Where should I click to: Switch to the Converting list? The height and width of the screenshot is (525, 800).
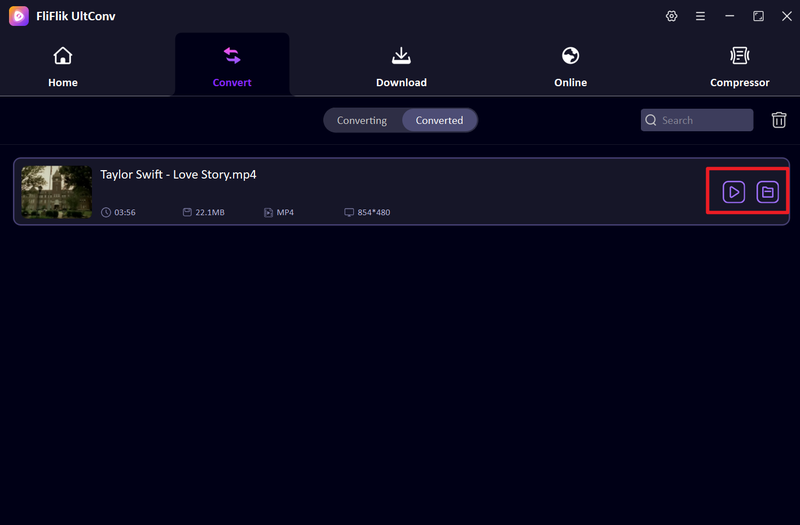(361, 120)
